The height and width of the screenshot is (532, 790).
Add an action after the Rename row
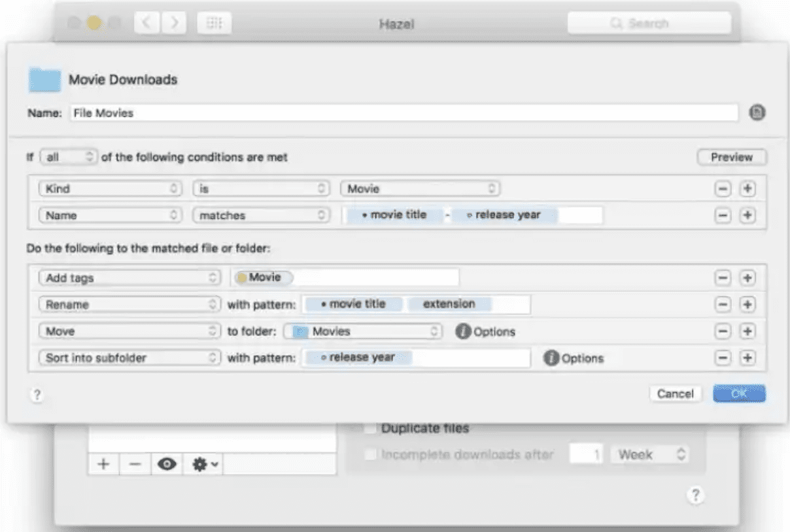[747, 305]
